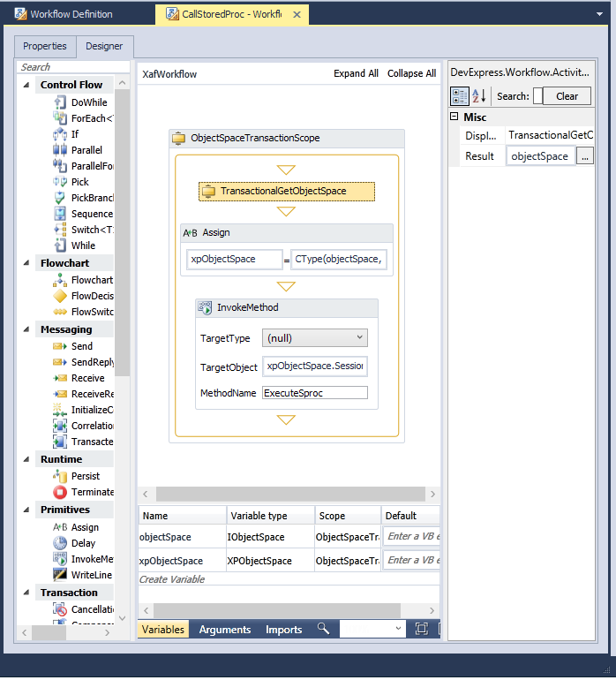The image size is (616, 680).
Task: Click the designer canvas scroll right arrow
Action: [x=432, y=494]
